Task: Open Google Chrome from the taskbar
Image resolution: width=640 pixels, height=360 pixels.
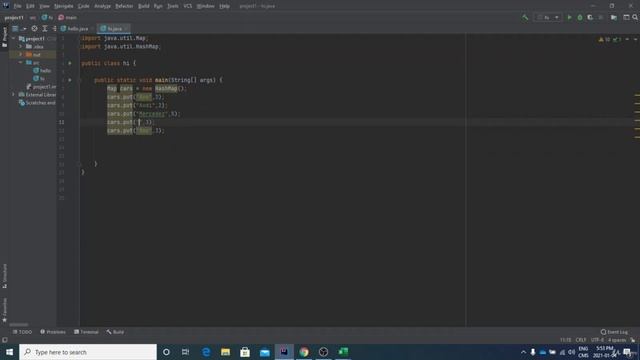Action: click(304, 352)
